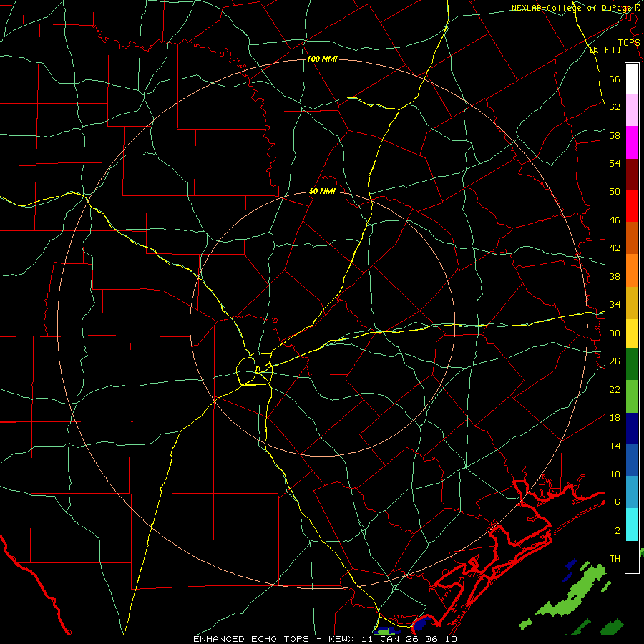Screen dimensions: 644x644
Task: Select the light blue legend swatch
Action: [x=632, y=492]
